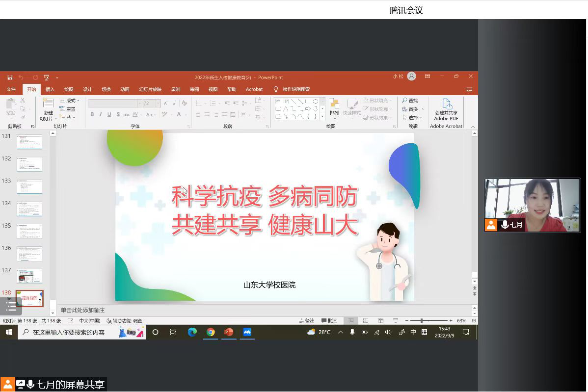The height and width of the screenshot is (392, 588).
Task: Toggle the Comments (批注) pane in status bar
Action: (329, 321)
